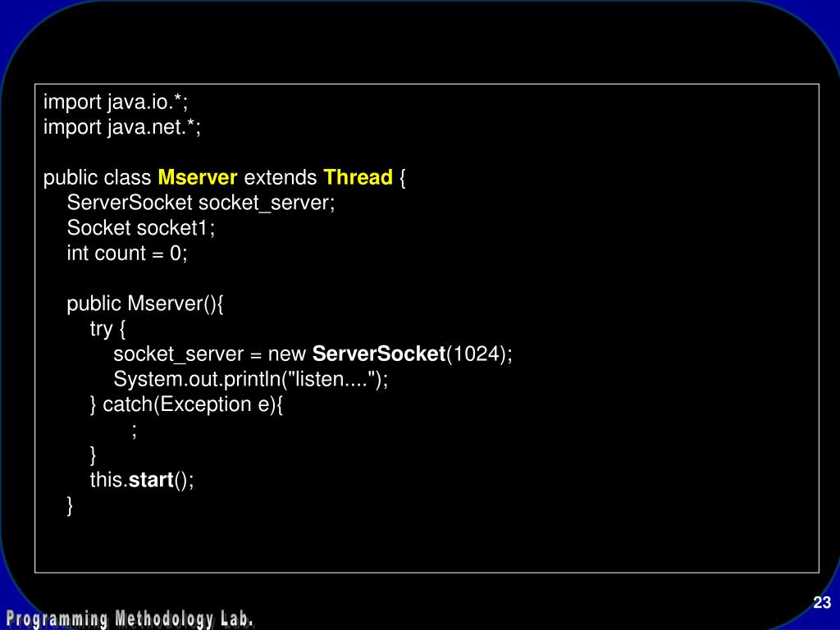This screenshot has height=630, width=840.
Task: Click the empty area inside code box bottom
Action: coord(427,544)
